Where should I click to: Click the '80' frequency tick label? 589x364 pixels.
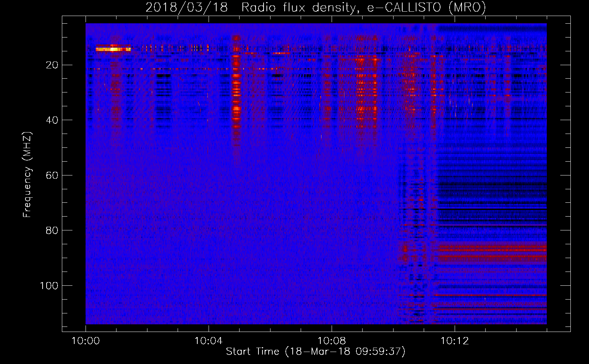coord(52,230)
